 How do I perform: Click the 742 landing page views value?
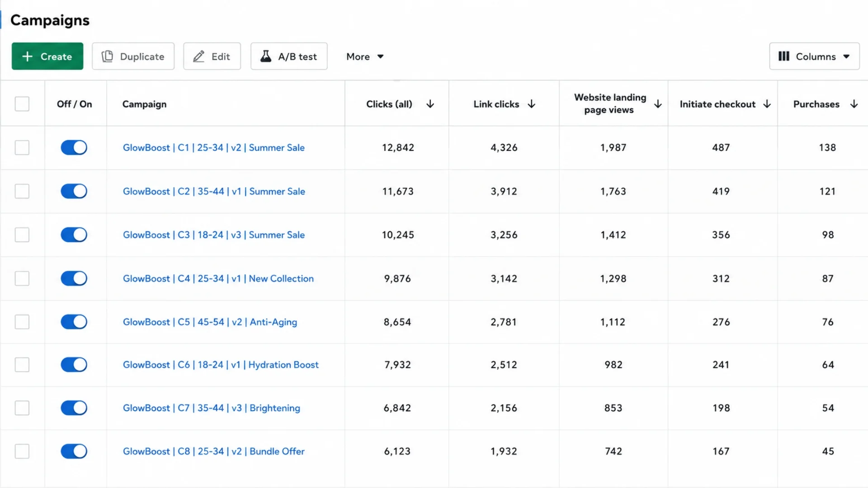pos(613,451)
